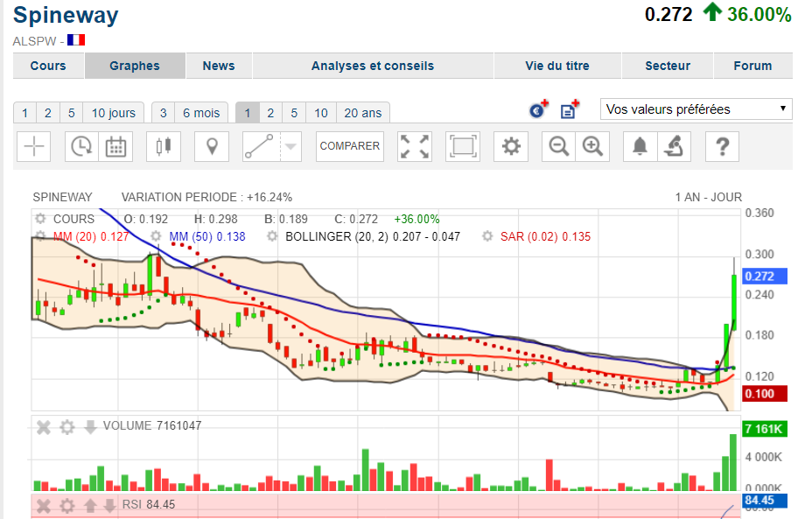The height and width of the screenshot is (519, 812).
Task: Create a price alert with bell
Action: [640, 146]
